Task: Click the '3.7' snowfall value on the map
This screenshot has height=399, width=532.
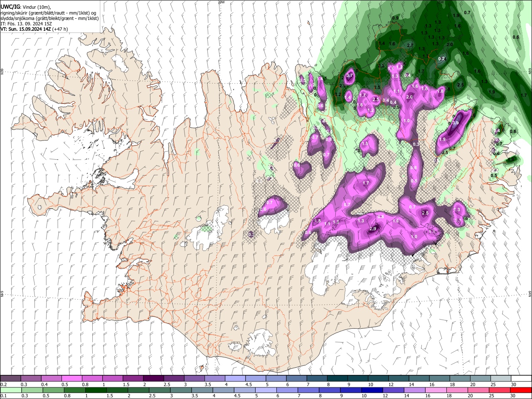Action: pyautogui.click(x=350, y=75)
